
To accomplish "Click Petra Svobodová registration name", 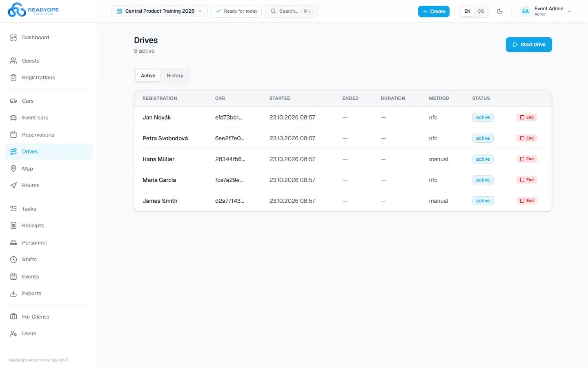I will (x=165, y=138).
